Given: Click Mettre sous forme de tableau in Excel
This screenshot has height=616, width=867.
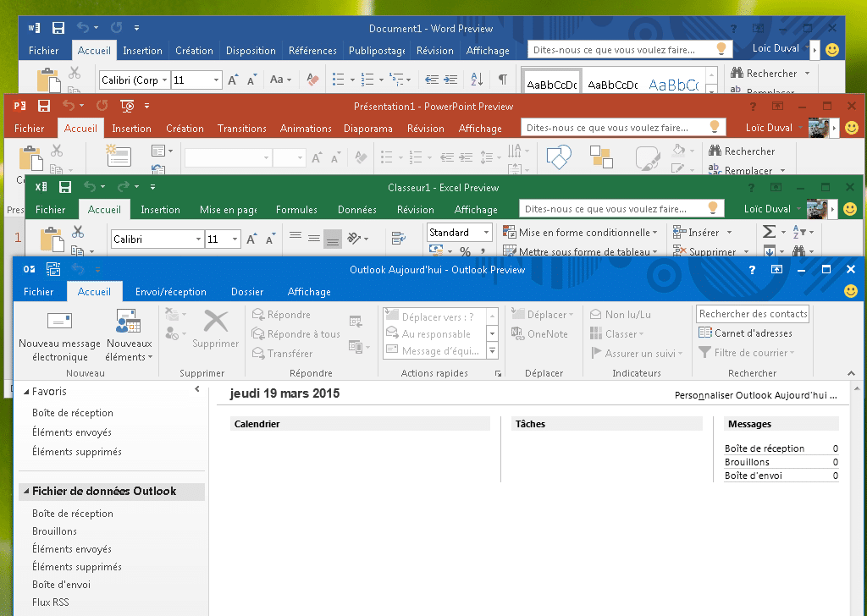Looking at the screenshot, I should [x=580, y=251].
